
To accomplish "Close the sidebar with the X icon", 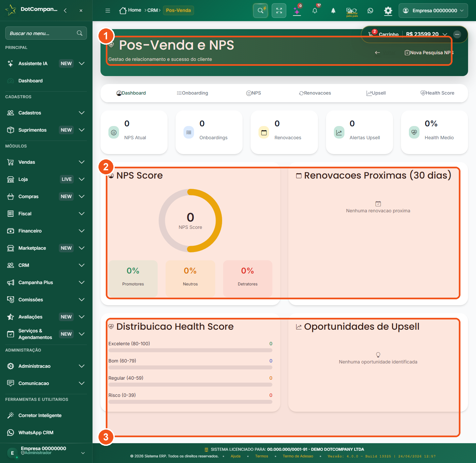I will 81,11.
